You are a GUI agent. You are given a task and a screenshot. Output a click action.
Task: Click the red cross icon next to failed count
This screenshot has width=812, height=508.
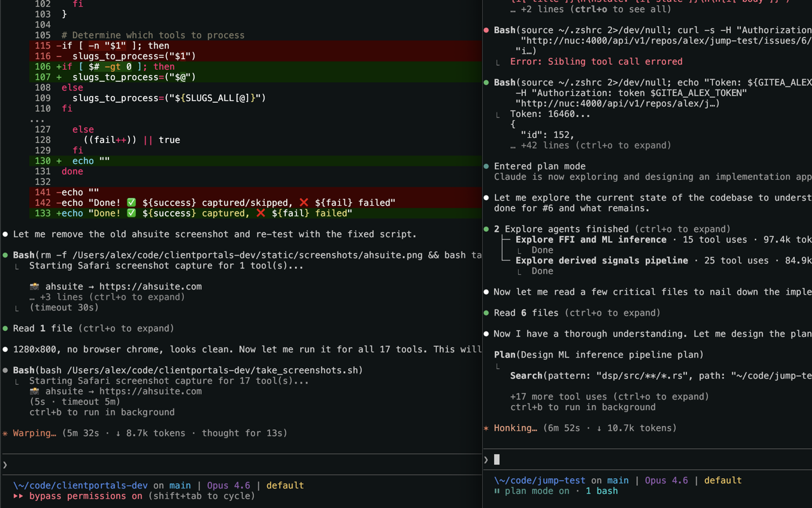(261, 213)
